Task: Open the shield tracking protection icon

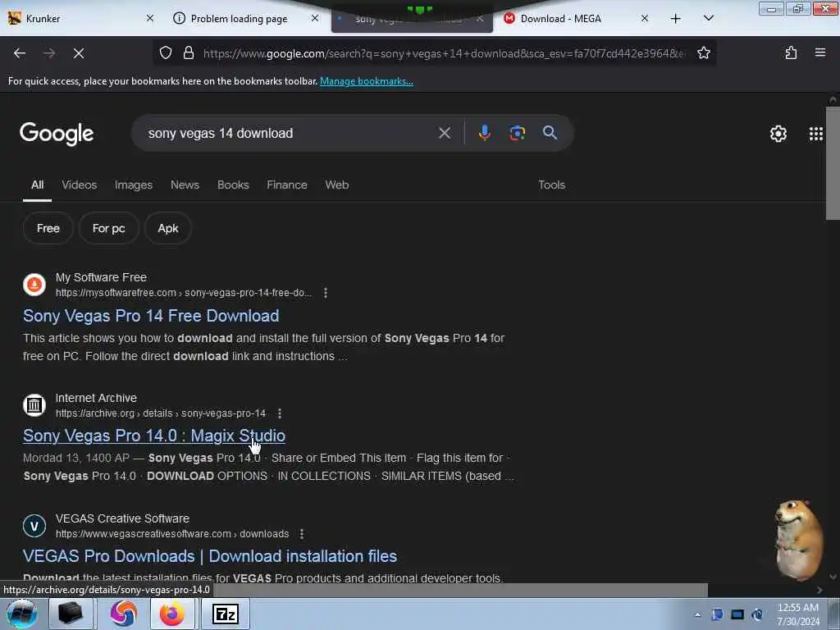Action: tap(166, 52)
